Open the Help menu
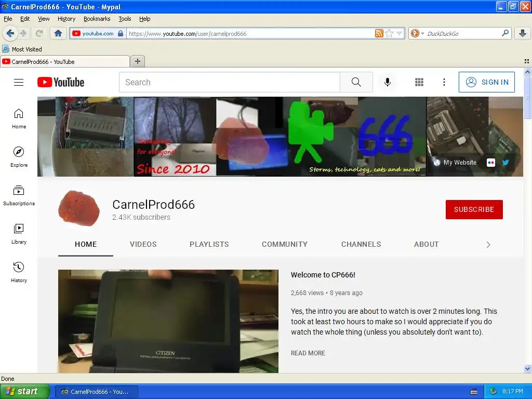532x399 pixels. [144, 19]
